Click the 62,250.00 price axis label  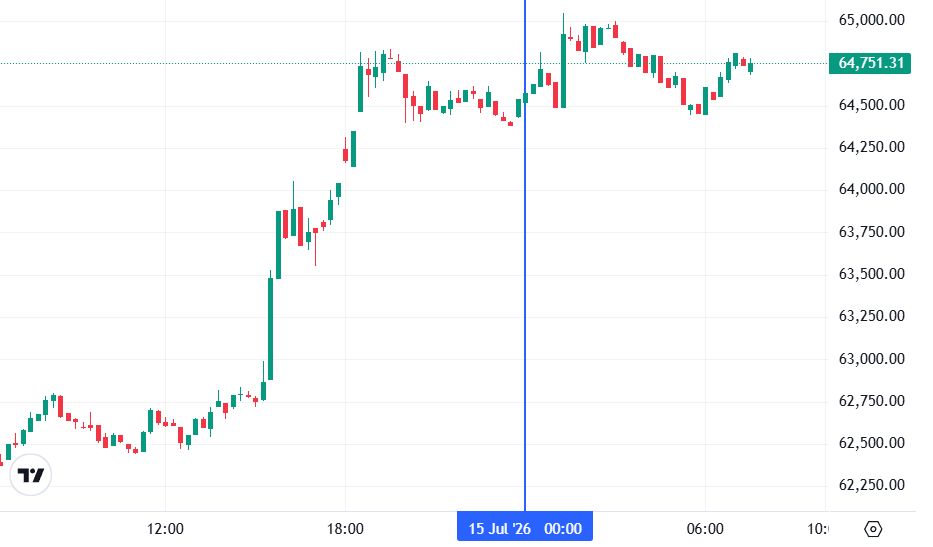(871, 485)
